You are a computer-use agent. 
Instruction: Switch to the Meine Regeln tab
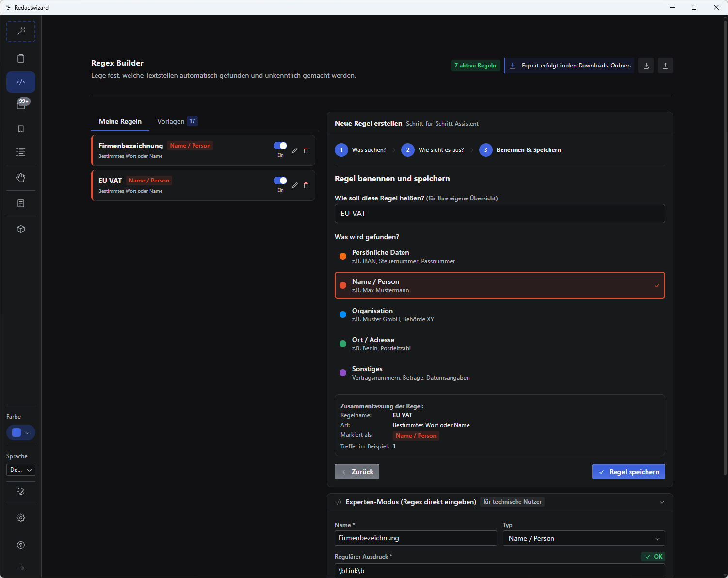tap(120, 121)
